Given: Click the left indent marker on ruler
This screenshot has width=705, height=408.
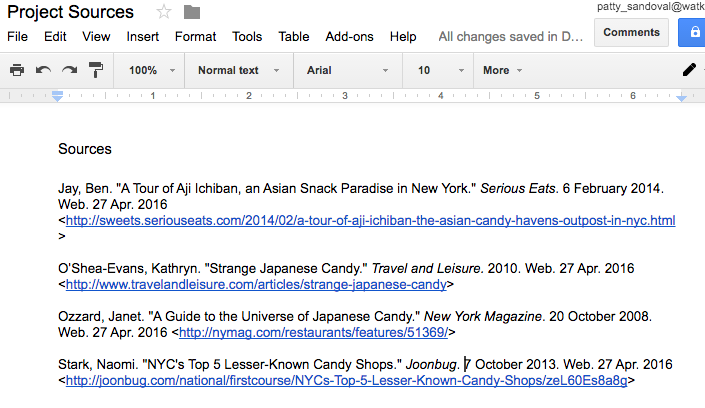Looking at the screenshot, I should pos(58,97).
